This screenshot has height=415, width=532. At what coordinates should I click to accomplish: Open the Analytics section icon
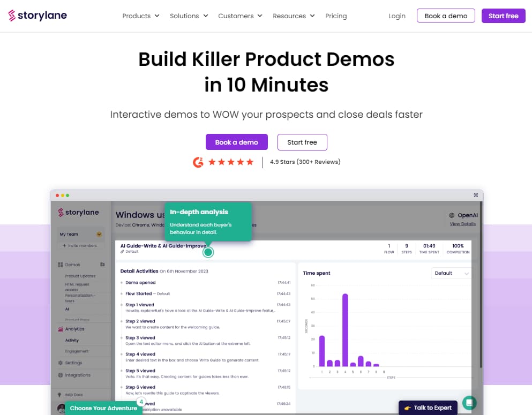(x=59, y=329)
